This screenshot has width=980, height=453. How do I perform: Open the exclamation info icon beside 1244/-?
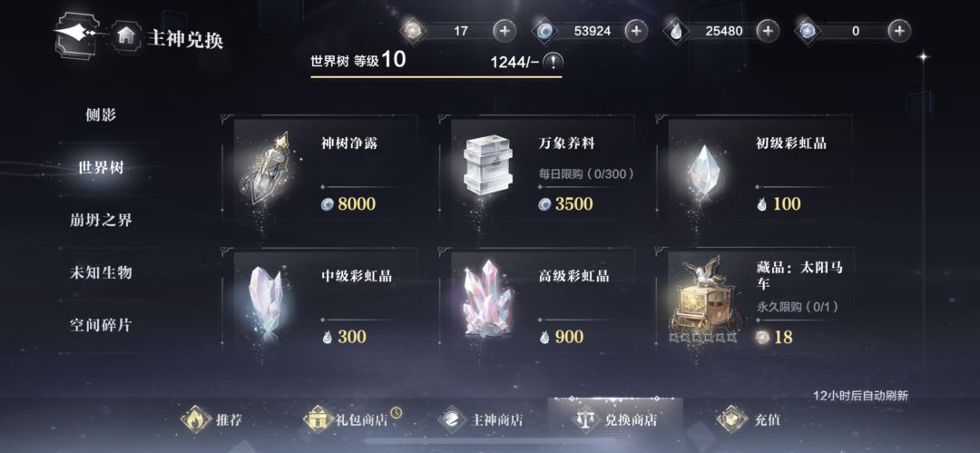point(554,62)
